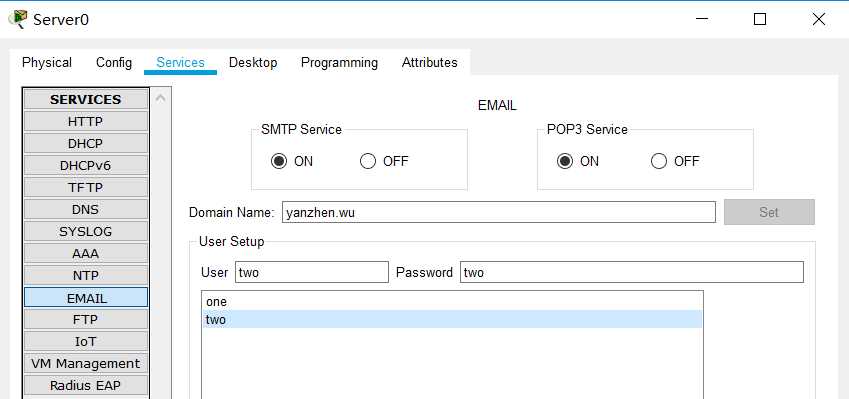The height and width of the screenshot is (399, 849).
Task: Turn POP3 Service ON
Action: [x=565, y=161]
